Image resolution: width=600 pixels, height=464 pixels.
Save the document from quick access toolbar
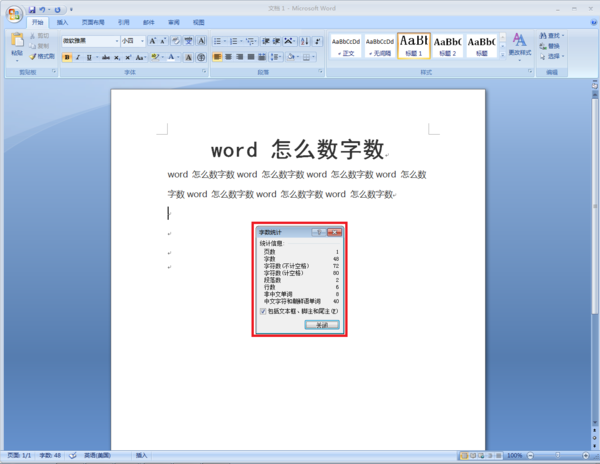point(32,10)
